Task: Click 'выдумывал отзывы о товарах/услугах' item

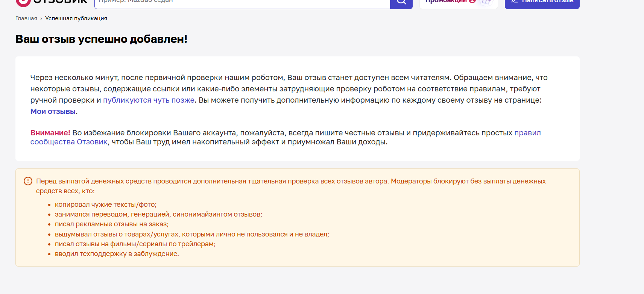Action: pos(192,234)
